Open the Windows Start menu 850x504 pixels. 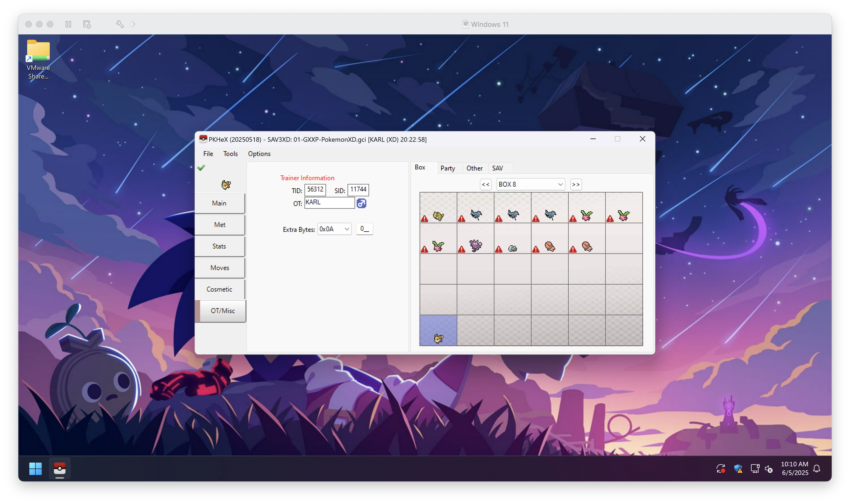tap(35, 469)
